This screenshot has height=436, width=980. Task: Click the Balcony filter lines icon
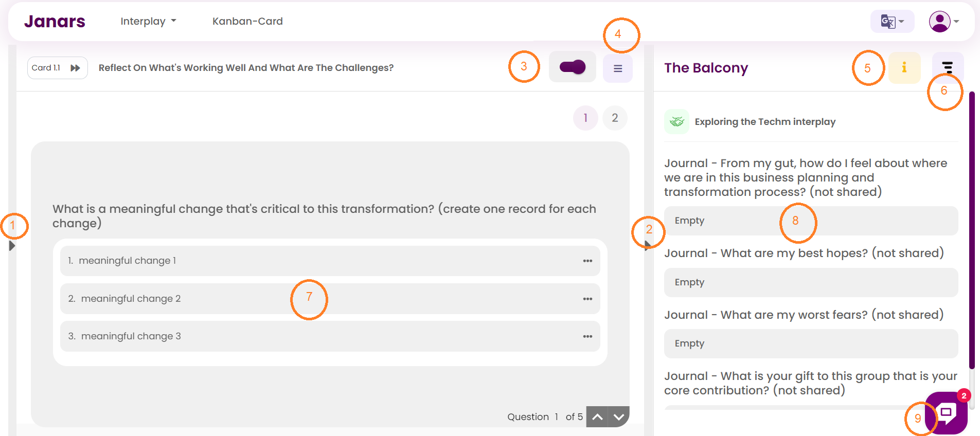point(948,67)
